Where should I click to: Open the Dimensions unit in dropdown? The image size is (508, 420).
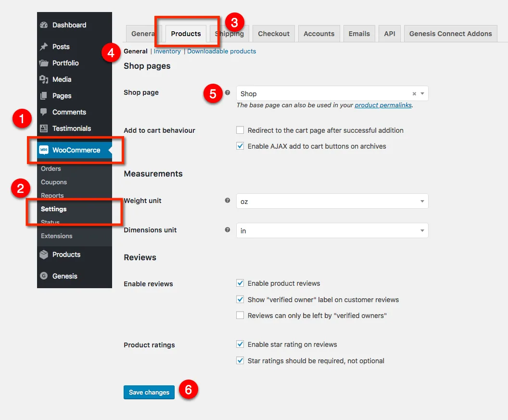(332, 230)
